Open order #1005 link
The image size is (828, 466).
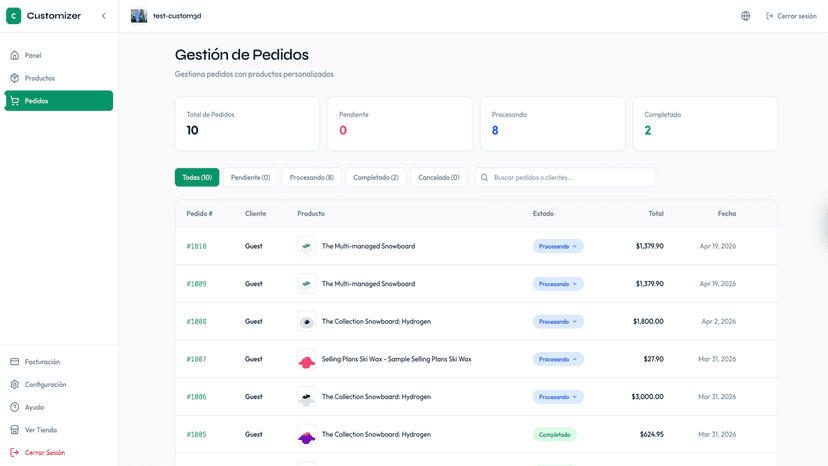tap(196, 434)
